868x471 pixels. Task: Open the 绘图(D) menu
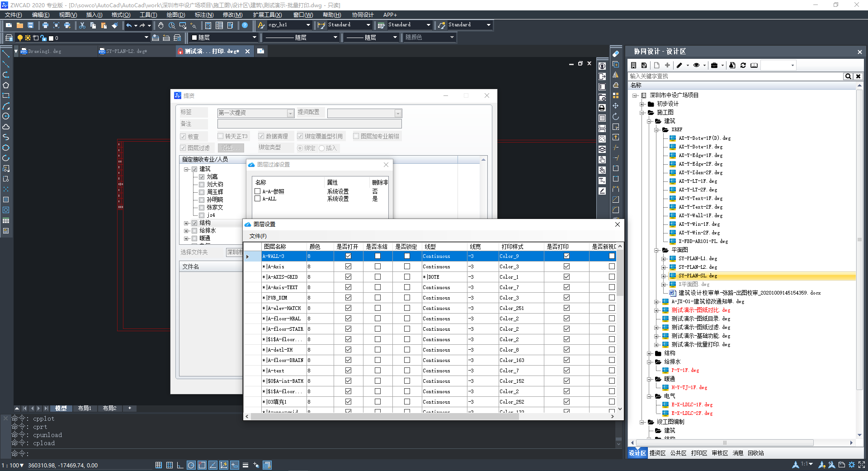[x=175, y=15]
